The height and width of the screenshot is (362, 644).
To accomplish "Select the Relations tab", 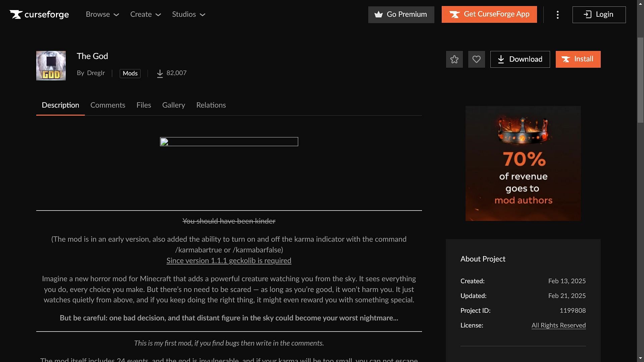I will (x=211, y=105).
